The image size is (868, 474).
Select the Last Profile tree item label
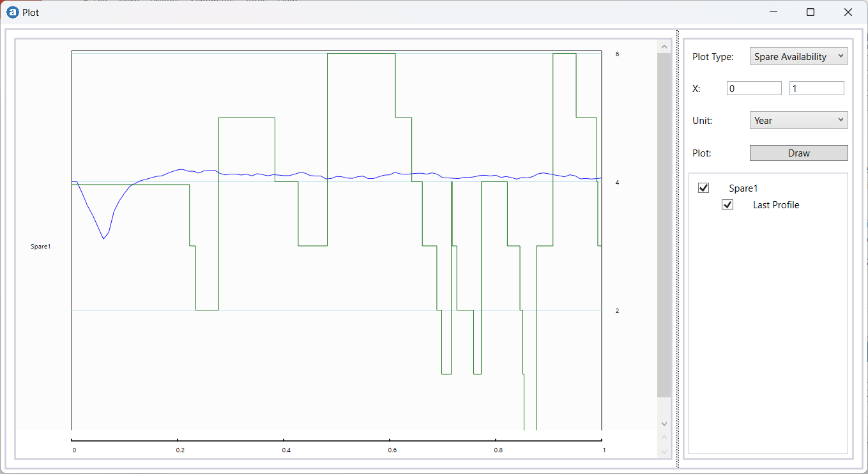pos(775,205)
